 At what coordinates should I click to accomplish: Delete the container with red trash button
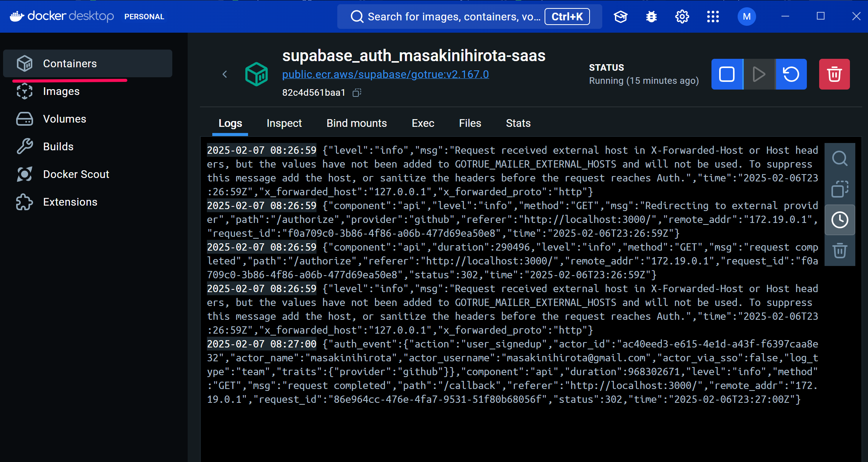pyautogui.click(x=834, y=74)
